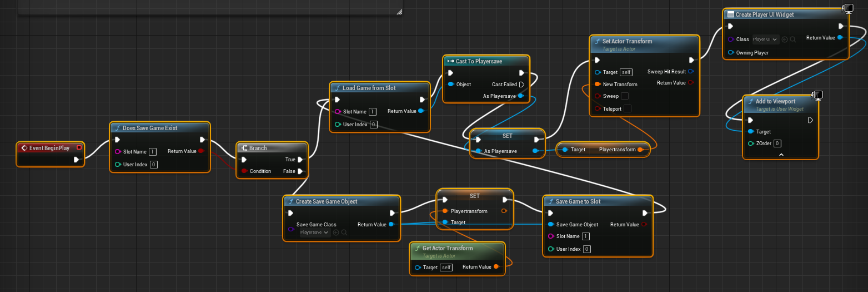The height and width of the screenshot is (292, 868).
Task: Click the reset arrow icon beside Player UI class
Action: click(785, 39)
